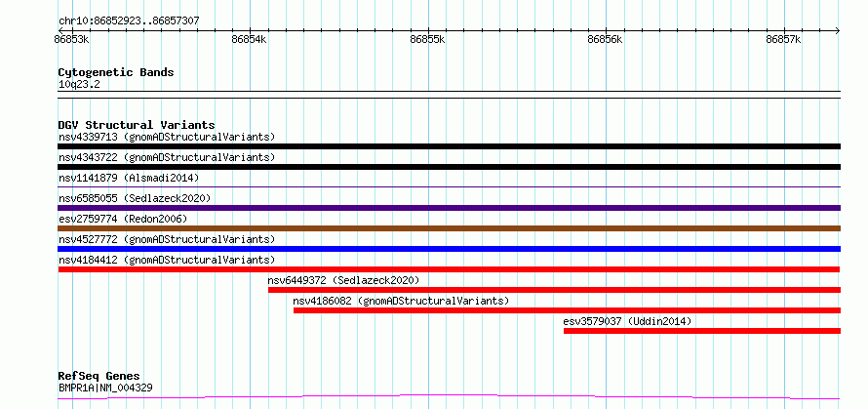Click the 86855k ruler tick label
The width and height of the screenshot is (868, 409).
[x=428, y=40]
